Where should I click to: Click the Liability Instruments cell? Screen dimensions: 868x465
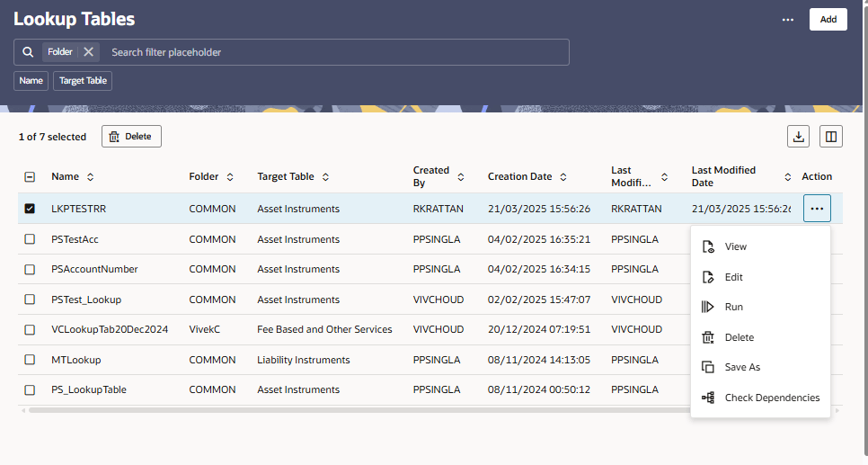click(x=304, y=361)
